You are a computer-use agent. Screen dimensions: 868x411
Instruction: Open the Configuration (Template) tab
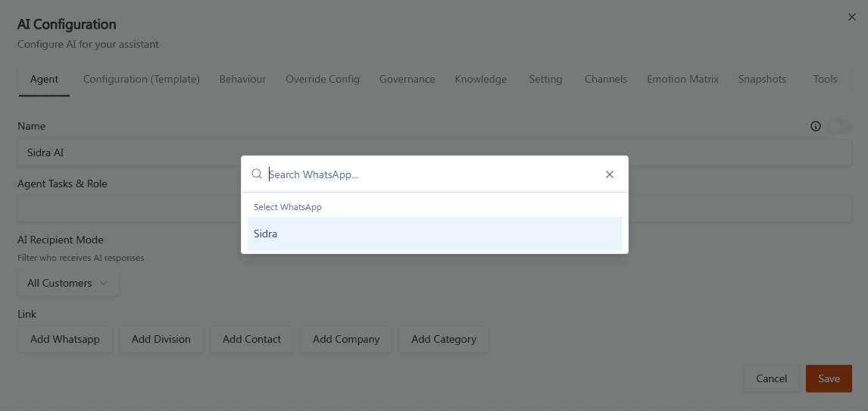[141, 79]
